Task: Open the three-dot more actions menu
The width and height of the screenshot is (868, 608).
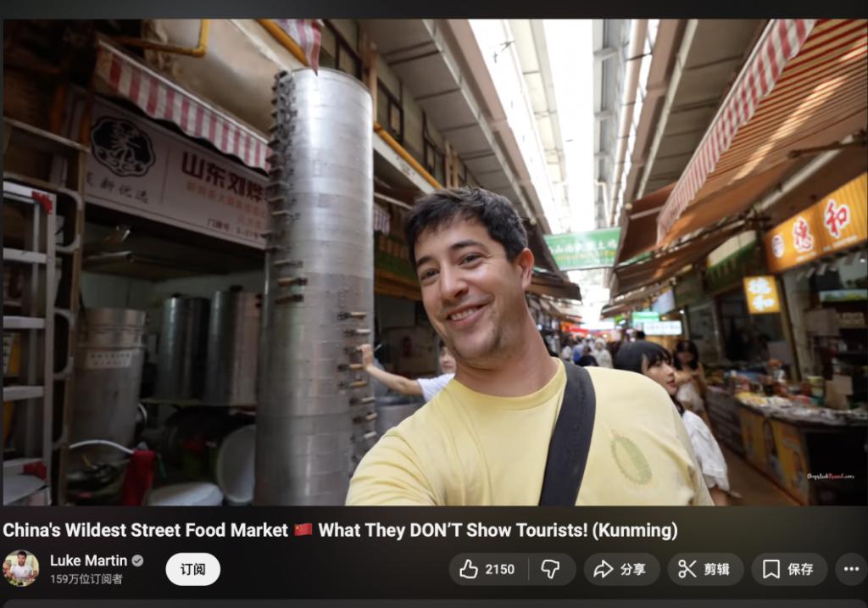Action: [x=850, y=569]
